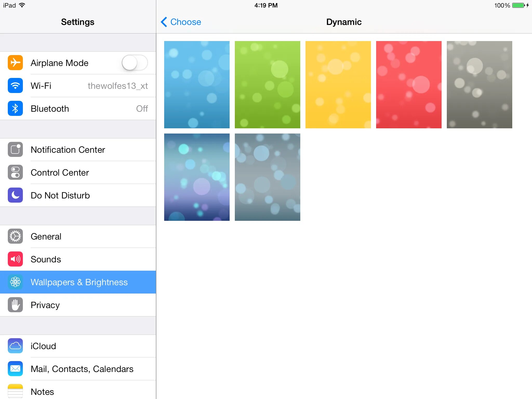Tap the Notification Center icon
Image resolution: width=532 pixels, height=399 pixels.
[x=15, y=150]
